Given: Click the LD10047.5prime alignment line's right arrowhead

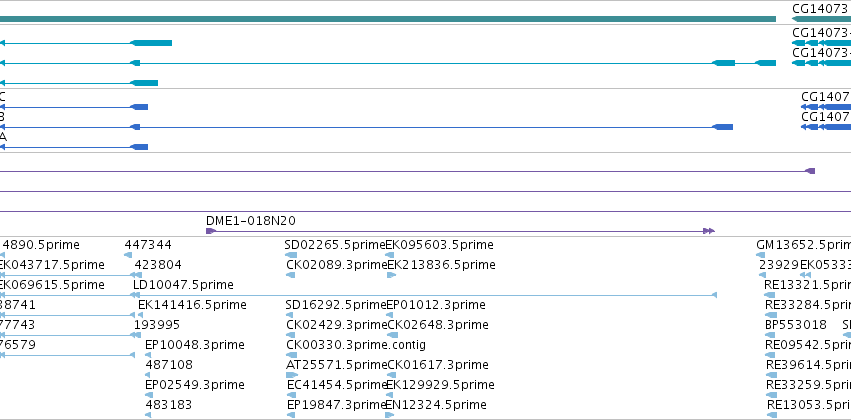Looking at the screenshot, I should [714, 295].
